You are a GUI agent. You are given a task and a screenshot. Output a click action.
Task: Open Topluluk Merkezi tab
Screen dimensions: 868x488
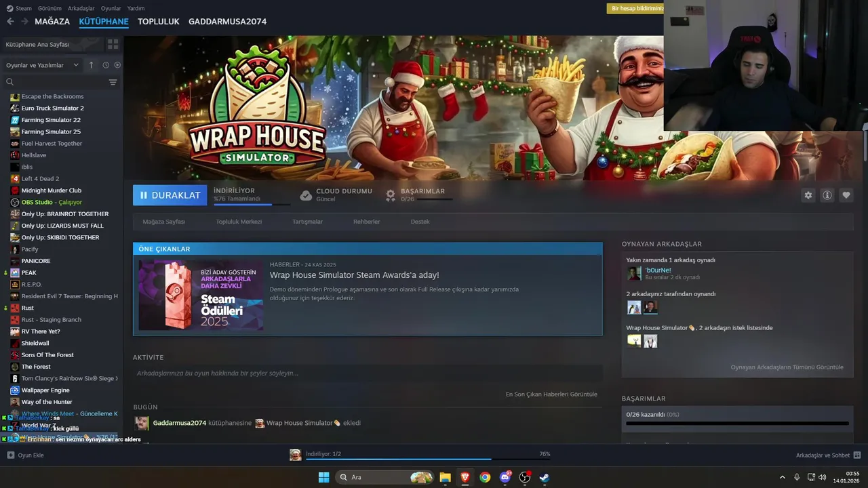tap(239, 222)
